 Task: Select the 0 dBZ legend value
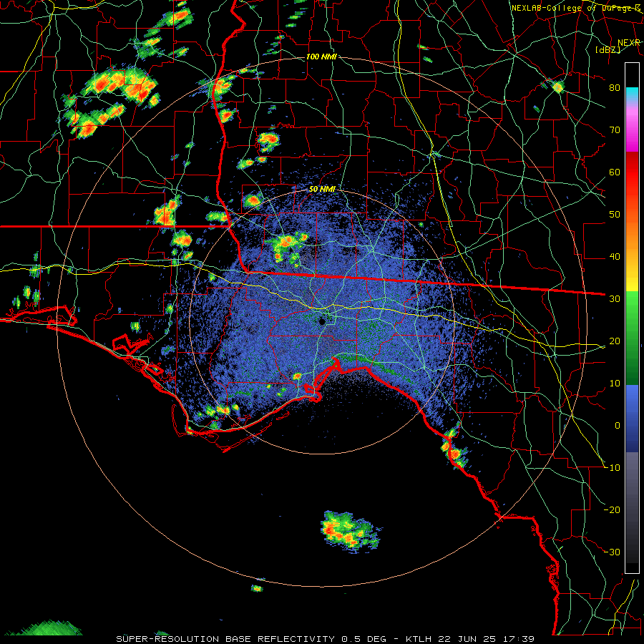pos(618,426)
